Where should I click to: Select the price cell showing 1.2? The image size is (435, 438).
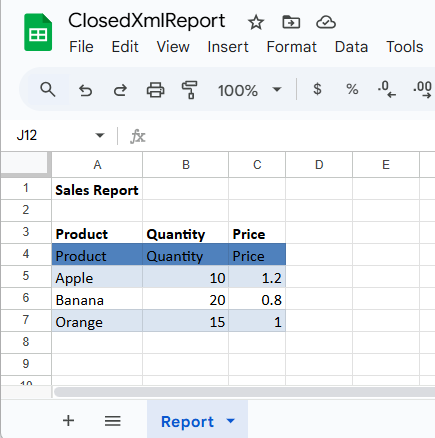[x=257, y=277]
